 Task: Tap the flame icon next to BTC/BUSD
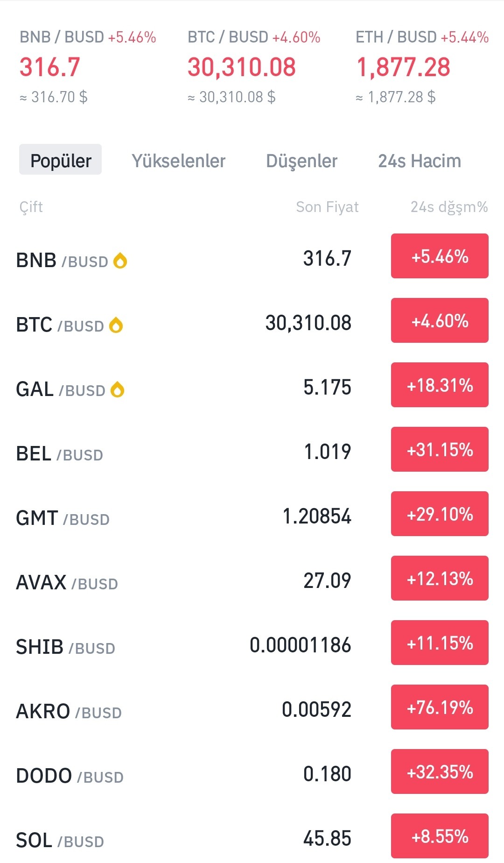[x=116, y=325]
